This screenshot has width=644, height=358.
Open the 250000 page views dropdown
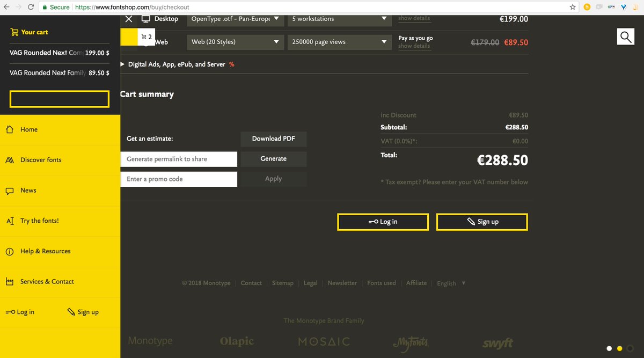[339, 42]
